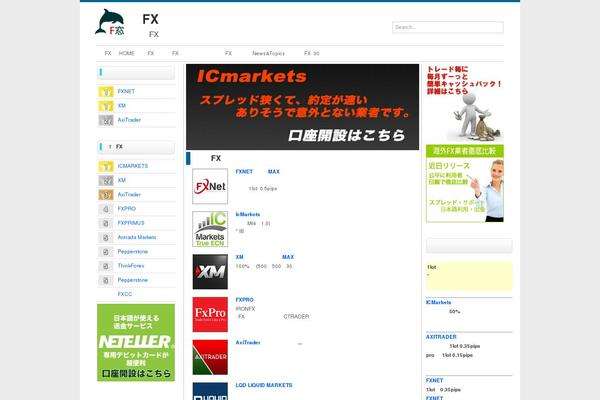
Task: Click the "1lot 0.5pips" text under FXNET MAX
Action: (x=262, y=189)
